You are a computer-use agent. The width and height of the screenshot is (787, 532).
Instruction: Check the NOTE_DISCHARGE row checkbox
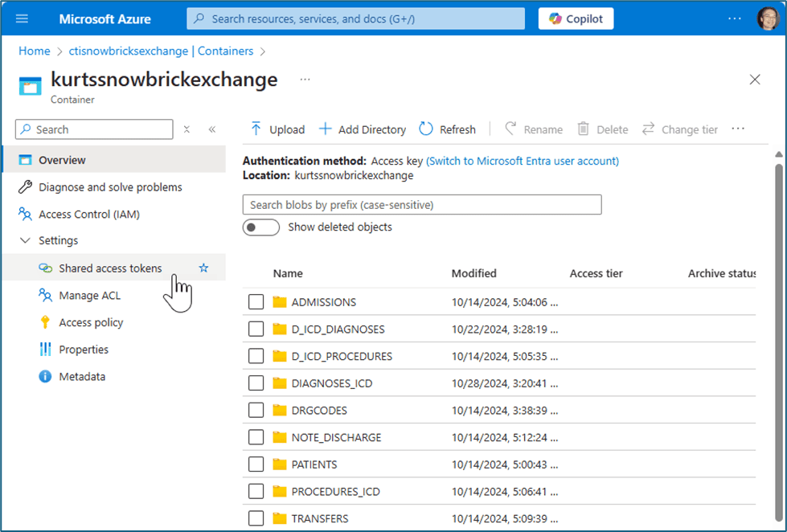click(256, 438)
